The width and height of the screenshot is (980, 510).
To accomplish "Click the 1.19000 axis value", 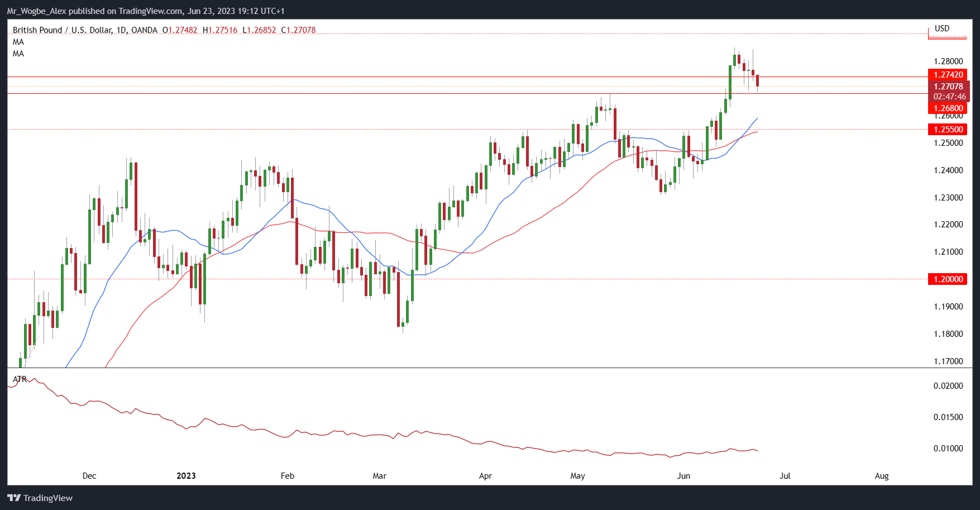I will pos(948,307).
